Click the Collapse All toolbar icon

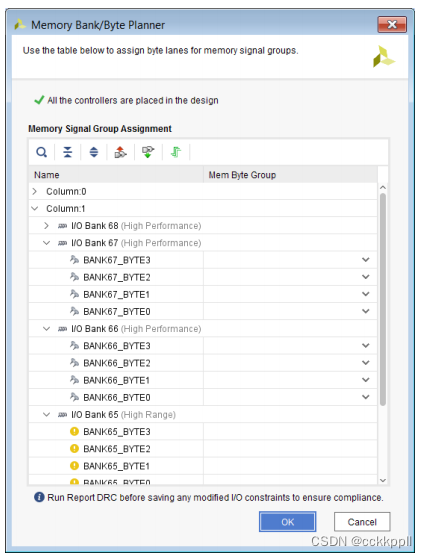(67, 152)
